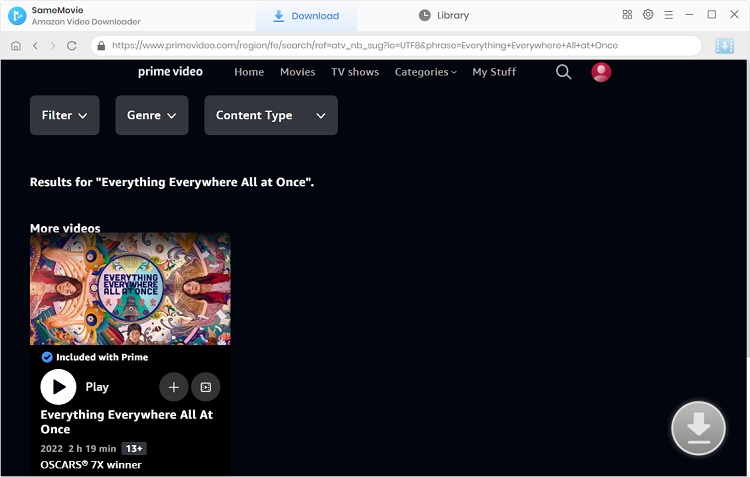
Task: Click the prime video logo
Action: point(170,72)
